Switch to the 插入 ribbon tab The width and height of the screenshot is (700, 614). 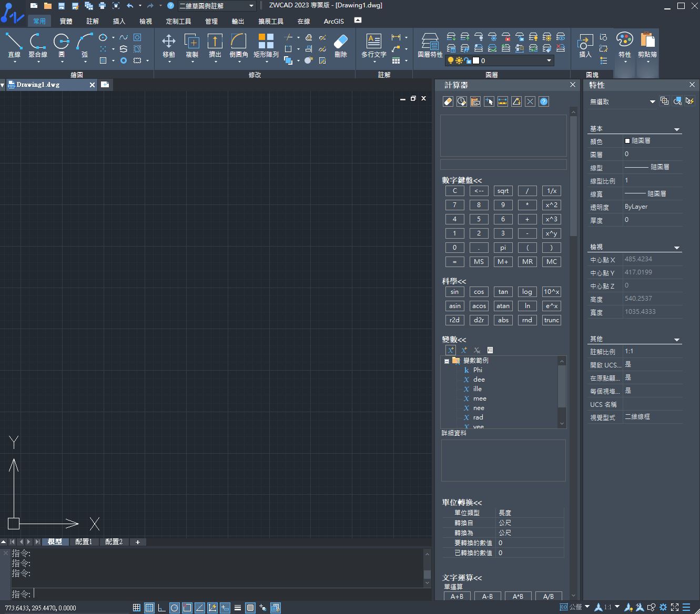(x=119, y=22)
